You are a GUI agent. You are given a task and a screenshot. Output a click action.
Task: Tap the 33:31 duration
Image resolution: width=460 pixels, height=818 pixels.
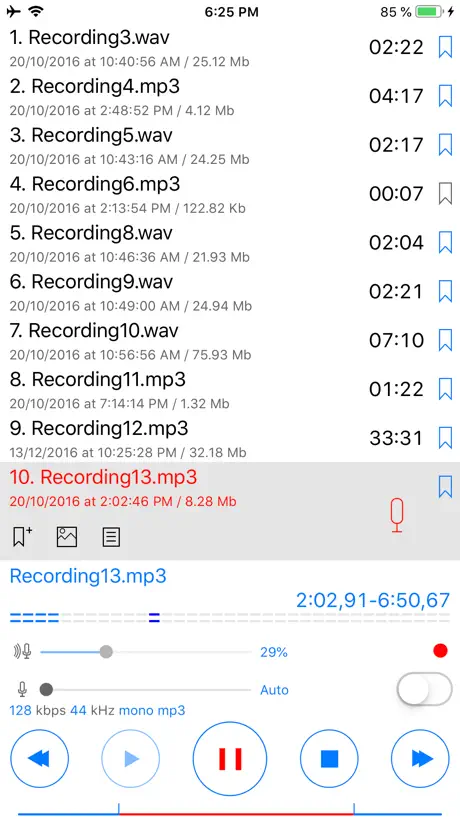click(x=396, y=438)
